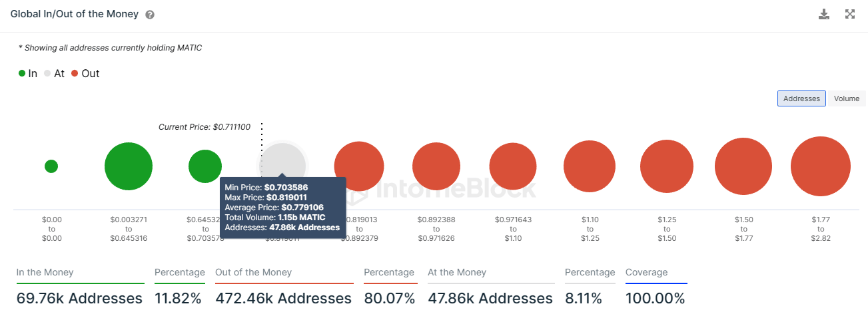This screenshot has width=868, height=326.
Task: Click the green bubble for $0.645 range
Action: click(x=205, y=166)
